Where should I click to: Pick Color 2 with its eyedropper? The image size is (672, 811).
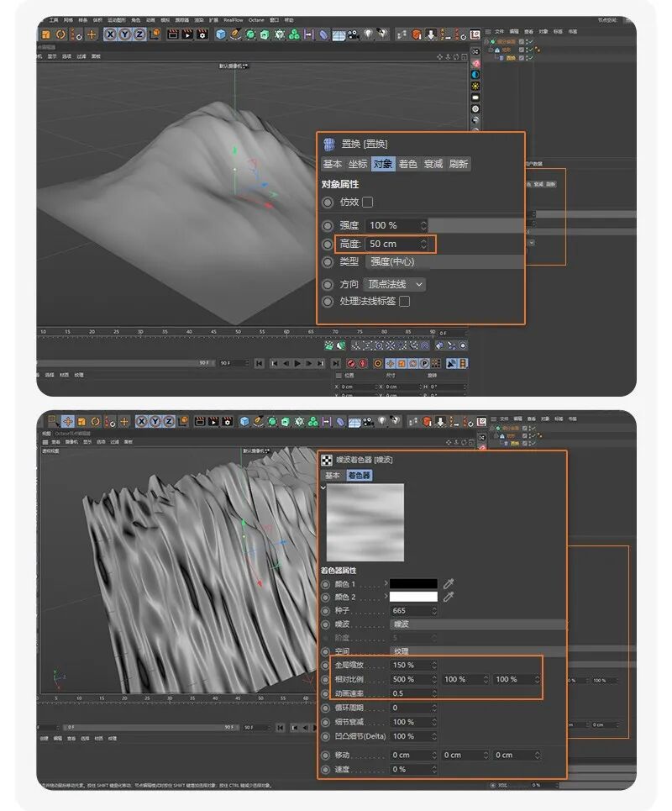(449, 597)
